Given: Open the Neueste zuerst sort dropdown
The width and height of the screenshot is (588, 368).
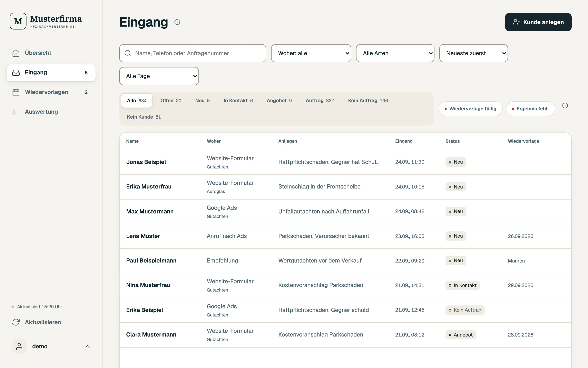Looking at the screenshot, I should [x=473, y=53].
